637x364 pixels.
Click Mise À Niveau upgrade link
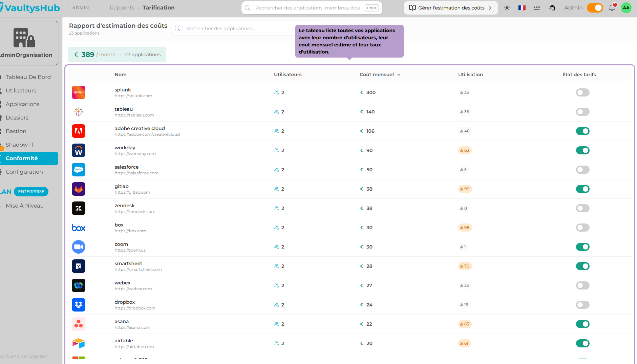(25, 206)
